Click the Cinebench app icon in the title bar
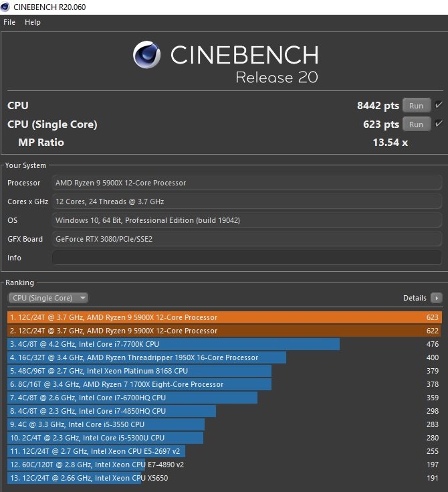This screenshot has height=492, width=448. pos(5,7)
